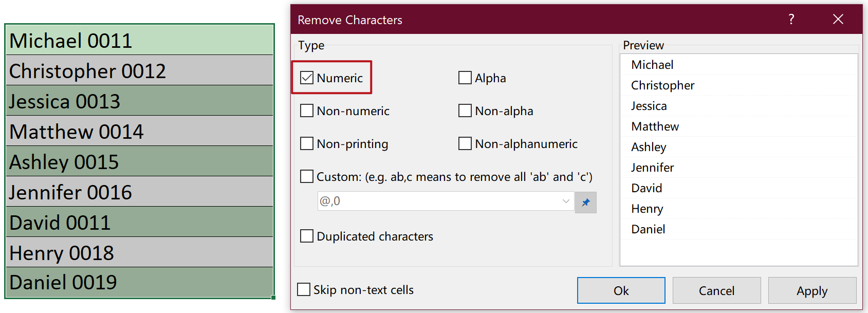This screenshot has width=868, height=313.
Task: Open the help question mark icon
Action: (791, 19)
